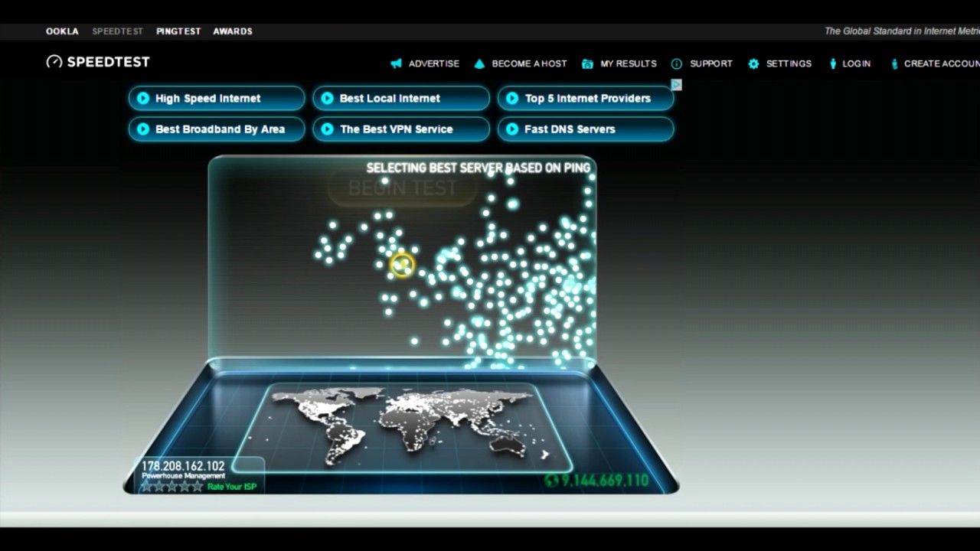Screen dimensions: 980x551
Task: Click the world map thumbnail
Action: tap(402, 428)
